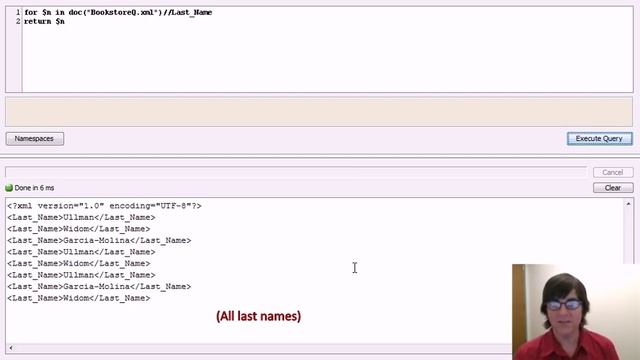Click line number 2 in the editor gutter

pyautogui.click(x=18, y=21)
